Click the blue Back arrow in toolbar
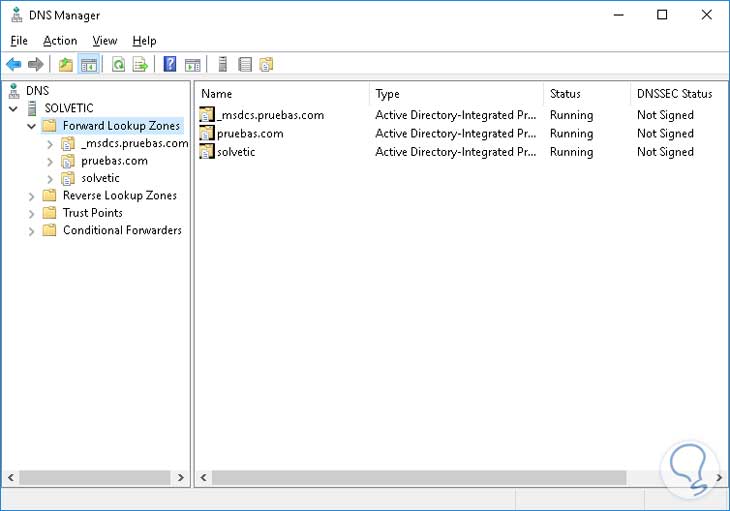The image size is (730, 511). tap(14, 64)
